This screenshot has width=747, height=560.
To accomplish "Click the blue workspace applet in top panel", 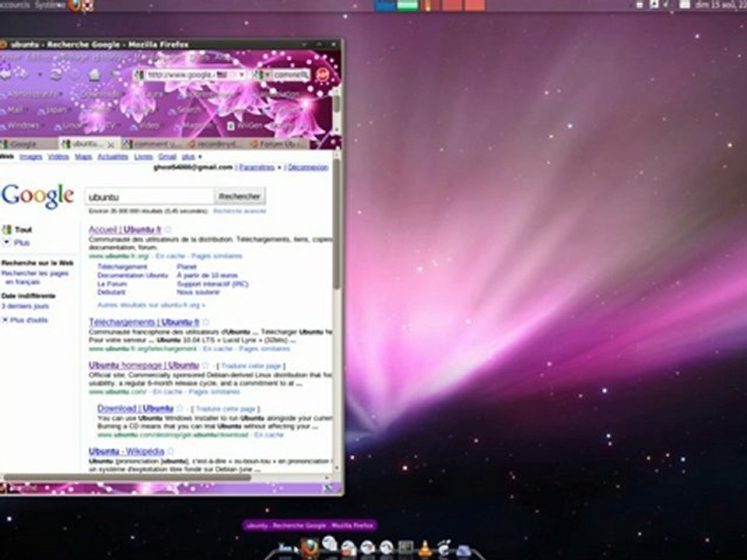I will (385, 5).
